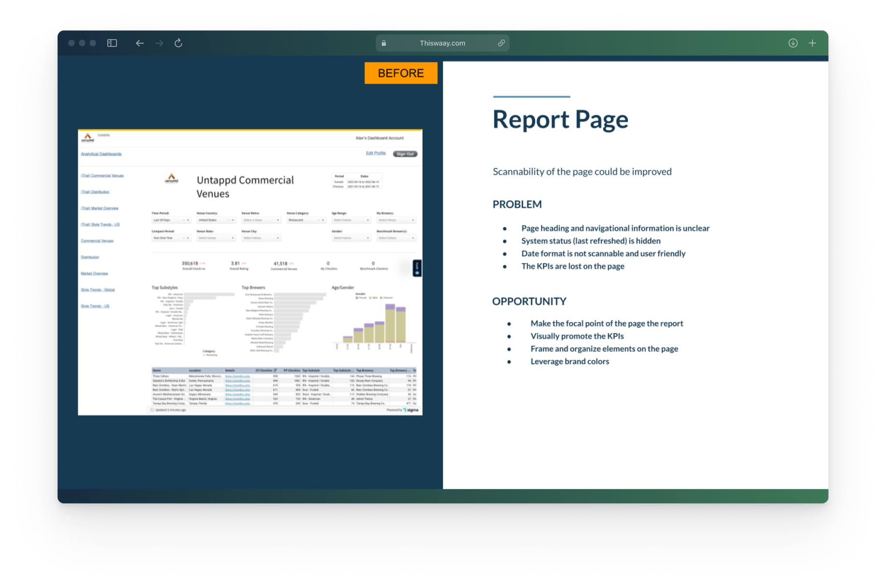Open a new tab with the plus icon
Screen dimensions: 886x588
[813, 43]
